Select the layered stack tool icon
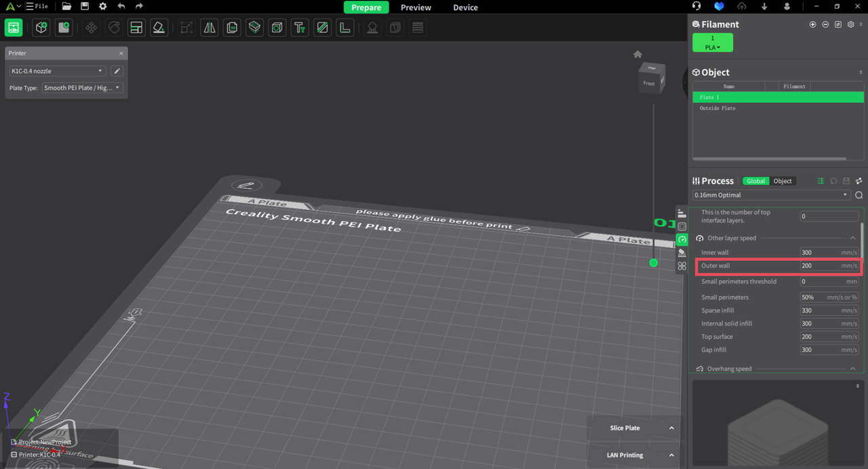 coord(254,28)
